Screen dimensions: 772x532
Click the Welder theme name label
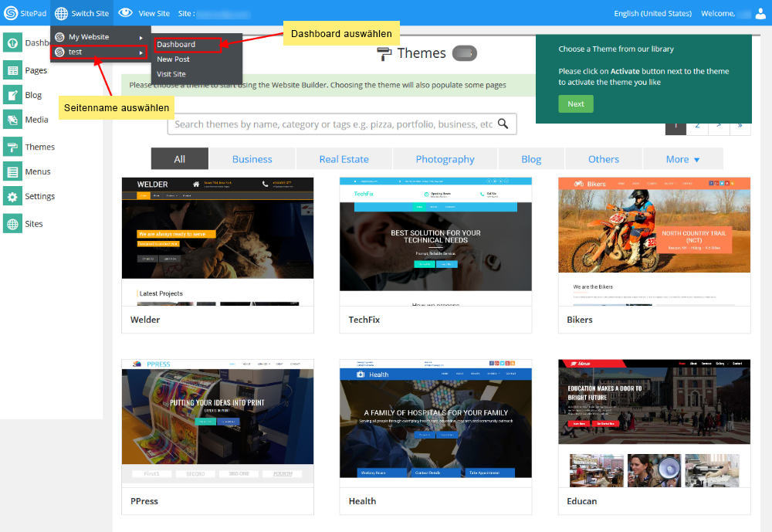click(x=145, y=320)
